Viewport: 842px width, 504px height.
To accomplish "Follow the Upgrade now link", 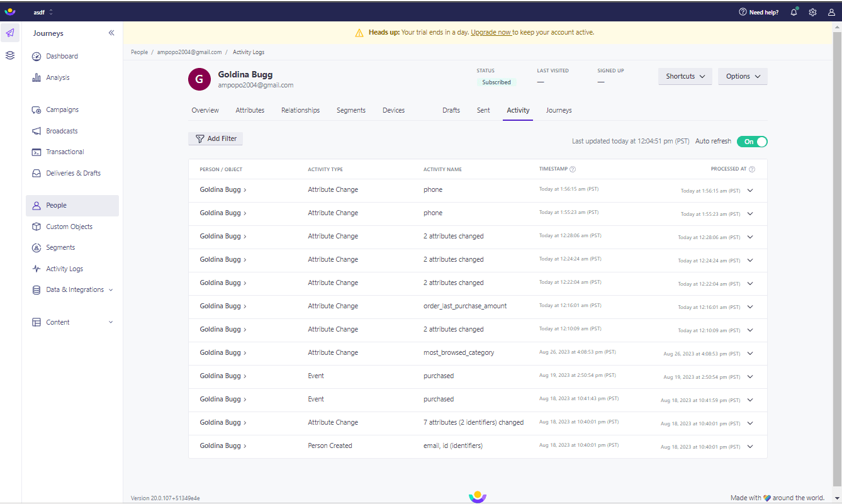I will pyautogui.click(x=491, y=32).
